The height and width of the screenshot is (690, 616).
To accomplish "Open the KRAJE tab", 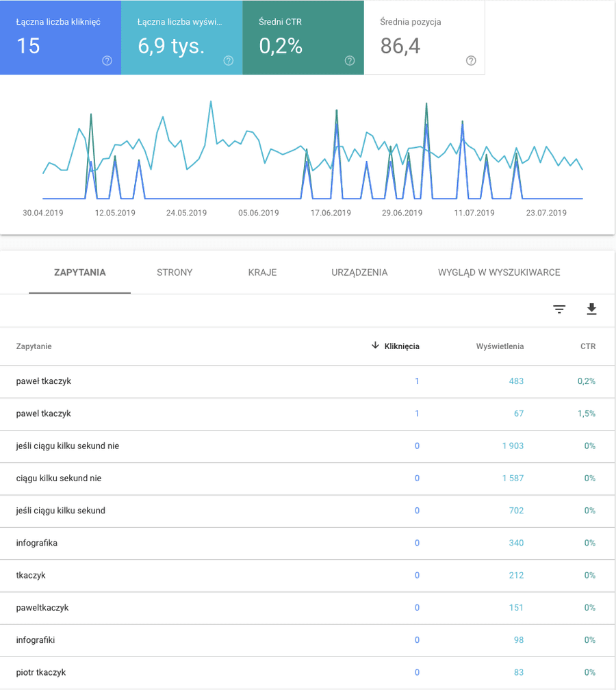I will click(x=263, y=272).
